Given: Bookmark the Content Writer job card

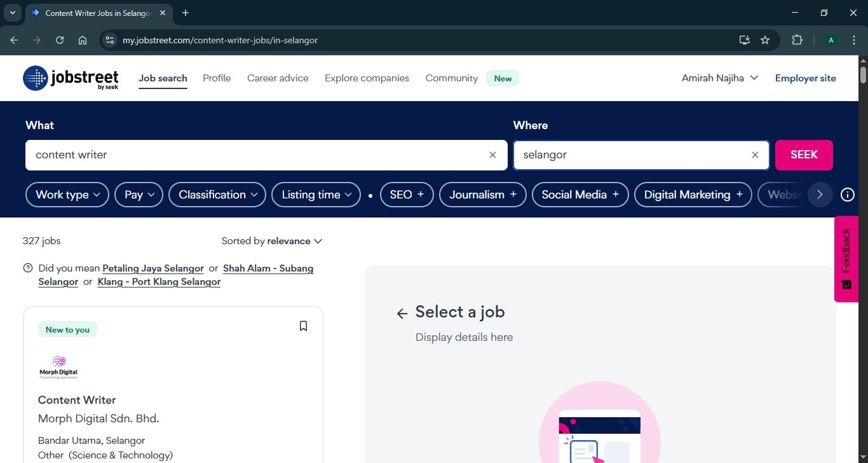Looking at the screenshot, I should point(303,325).
